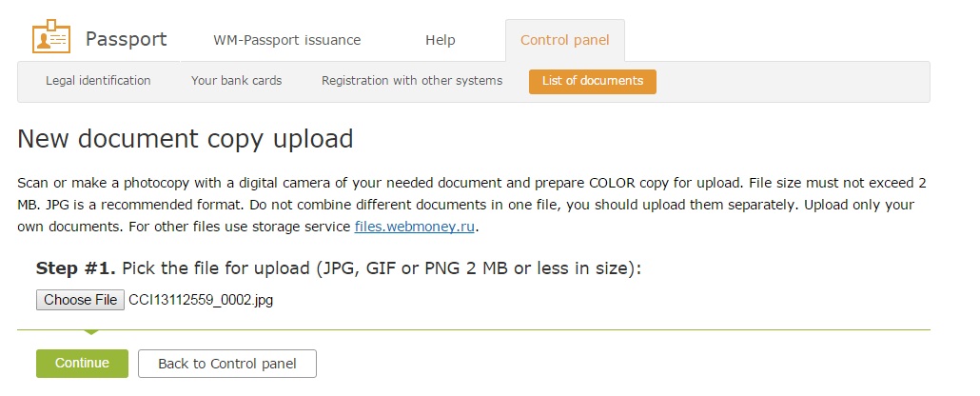Click the green Continue button

[82, 364]
